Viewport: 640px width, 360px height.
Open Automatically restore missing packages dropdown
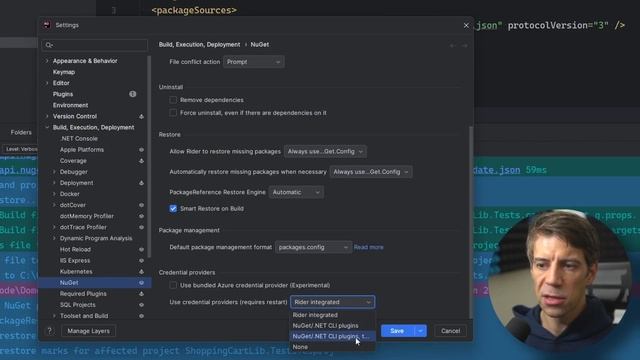coord(371,172)
